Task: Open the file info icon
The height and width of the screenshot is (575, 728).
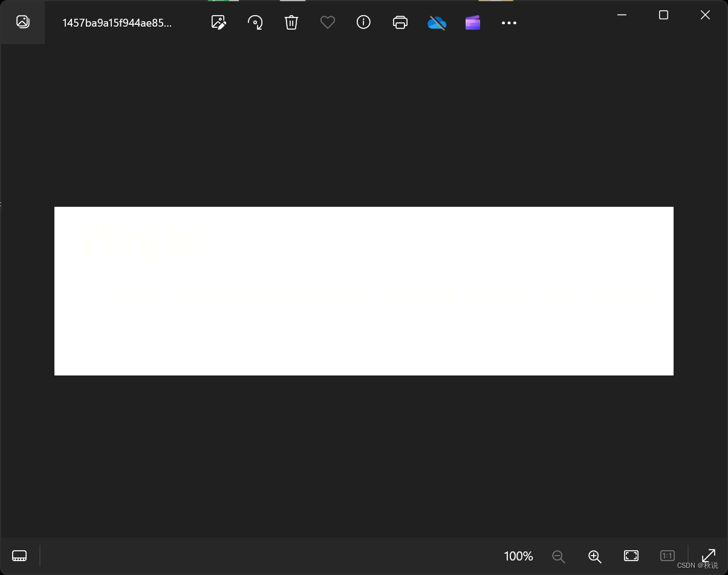Action: pos(363,22)
